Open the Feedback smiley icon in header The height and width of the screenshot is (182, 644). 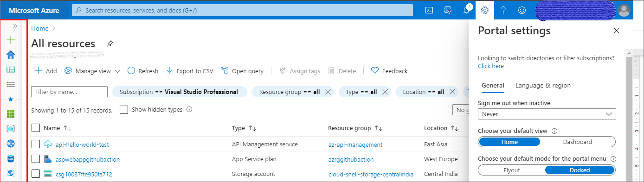tap(522, 10)
